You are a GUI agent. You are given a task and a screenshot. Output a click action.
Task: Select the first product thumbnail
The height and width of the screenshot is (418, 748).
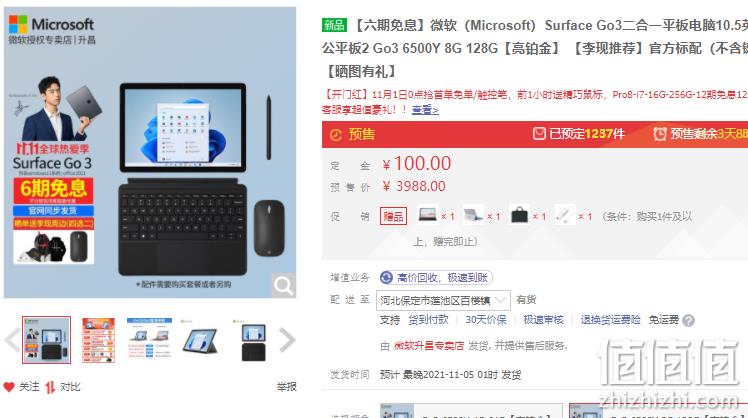(46, 340)
